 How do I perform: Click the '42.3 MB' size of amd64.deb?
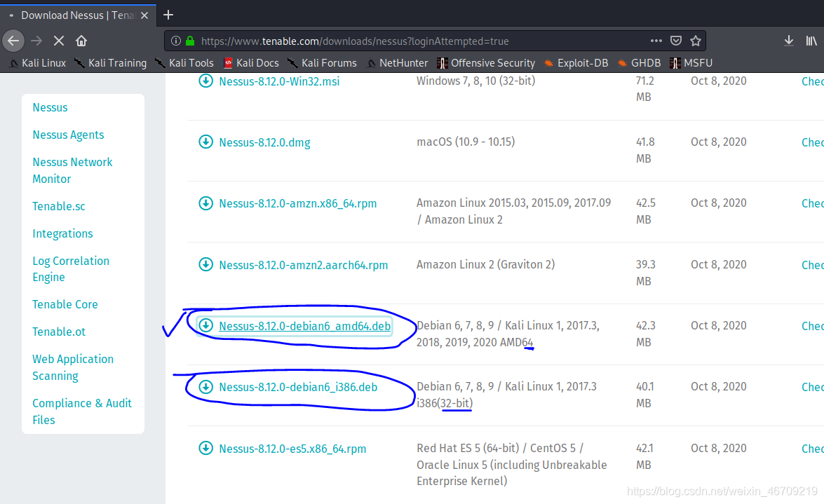pos(646,334)
